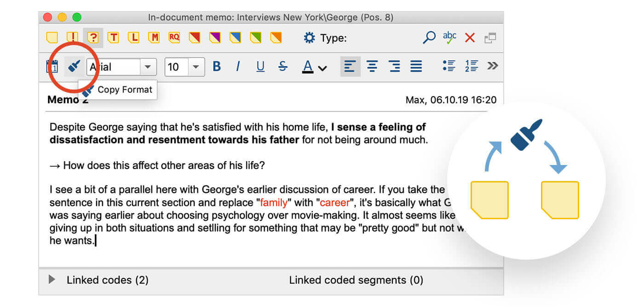
Task: Click Linked coded segments (0)
Action: 356,280
